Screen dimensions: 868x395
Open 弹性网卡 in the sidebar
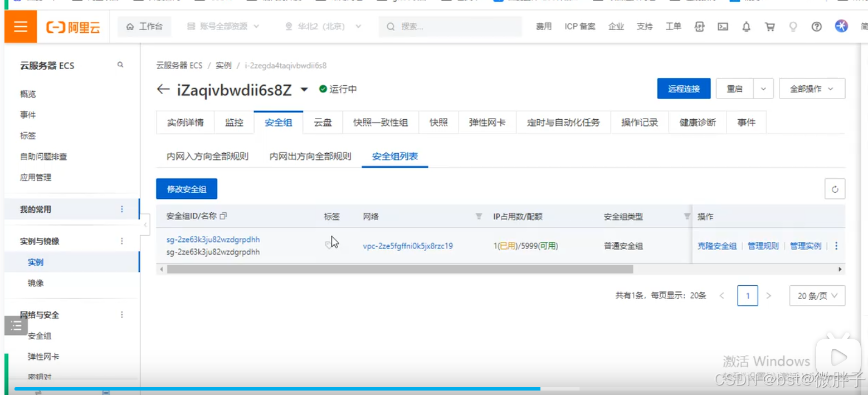tap(43, 357)
